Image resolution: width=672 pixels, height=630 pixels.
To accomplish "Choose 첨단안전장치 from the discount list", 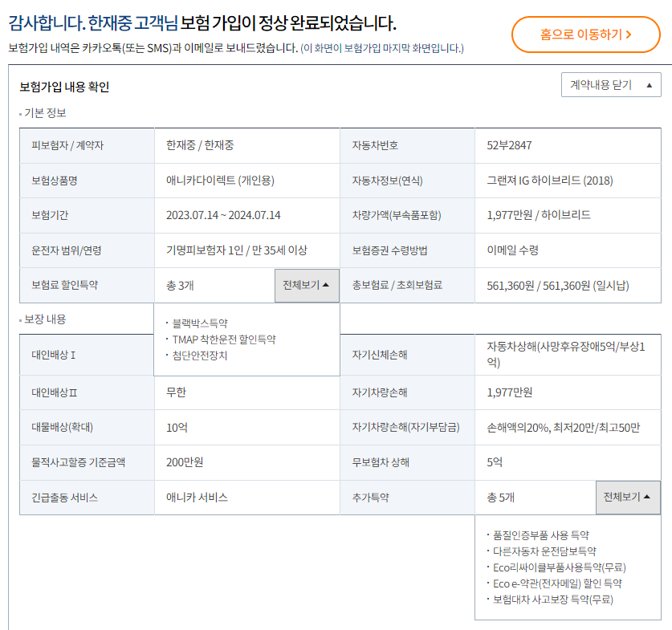I will [199, 356].
